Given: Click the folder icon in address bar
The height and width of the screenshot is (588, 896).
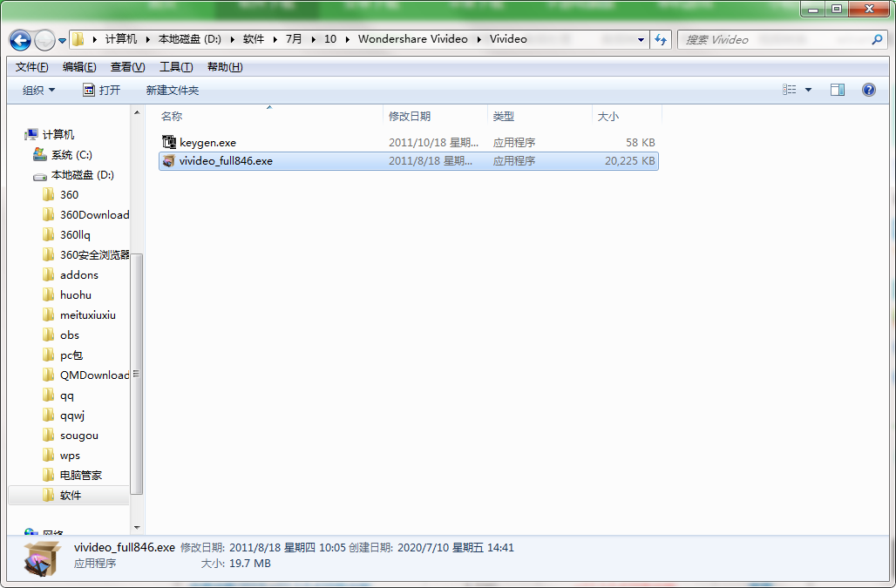Looking at the screenshot, I should click(x=78, y=39).
